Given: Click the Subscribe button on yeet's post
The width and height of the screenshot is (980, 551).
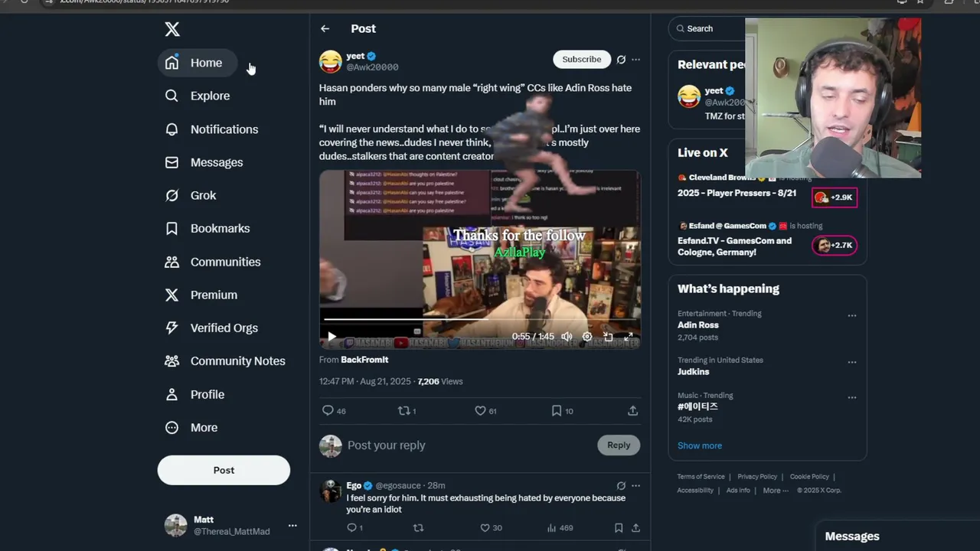Looking at the screenshot, I should [582, 59].
